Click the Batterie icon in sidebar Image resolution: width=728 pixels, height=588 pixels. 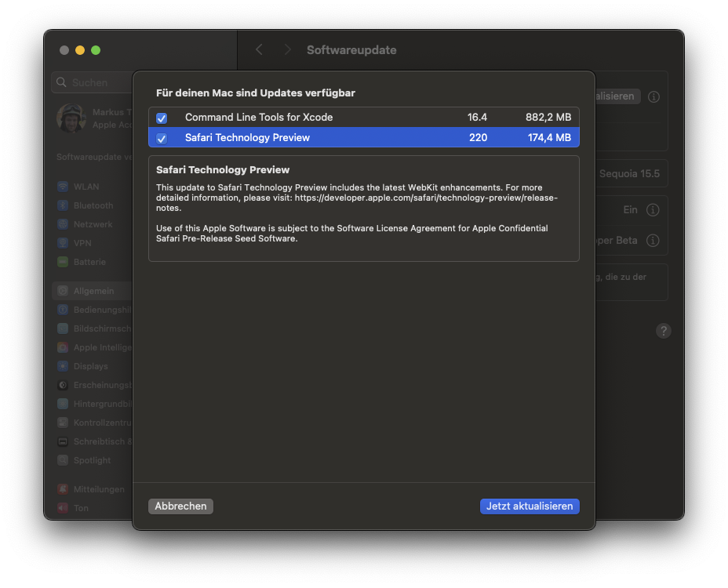click(63, 262)
